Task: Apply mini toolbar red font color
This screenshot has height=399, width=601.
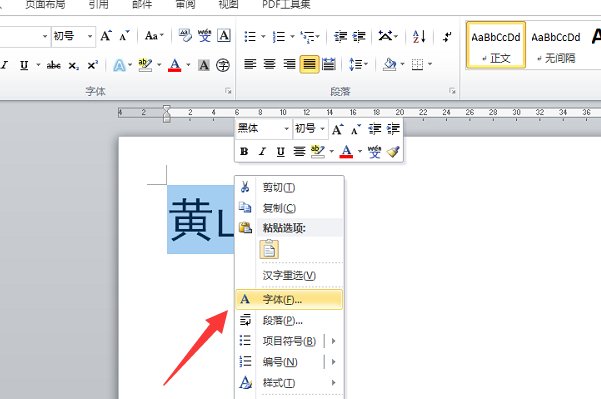Action: pyautogui.click(x=346, y=152)
